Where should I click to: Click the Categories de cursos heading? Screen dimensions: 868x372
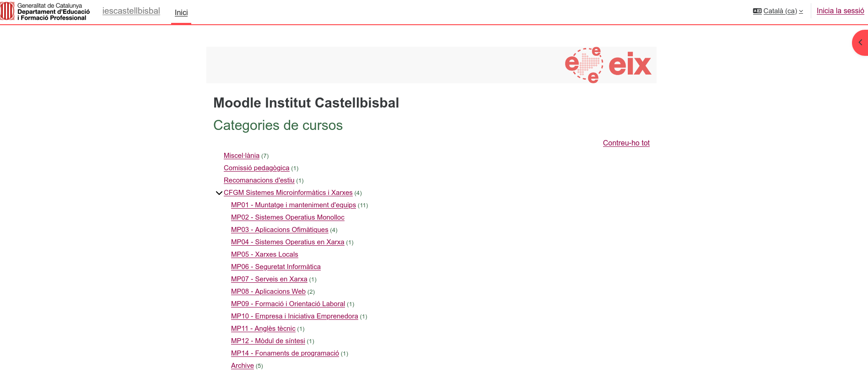pos(278,125)
